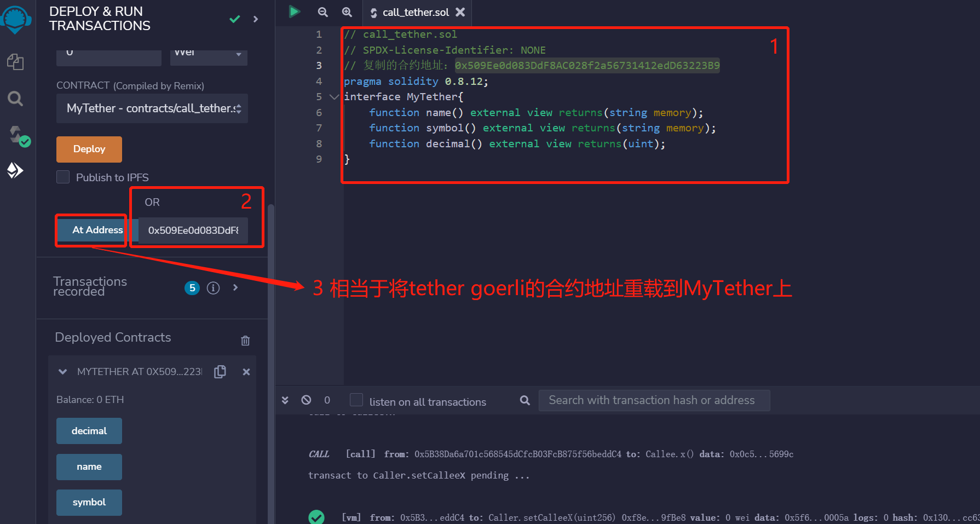The height and width of the screenshot is (524, 980).
Task: Call the decimal function button
Action: tap(89, 431)
